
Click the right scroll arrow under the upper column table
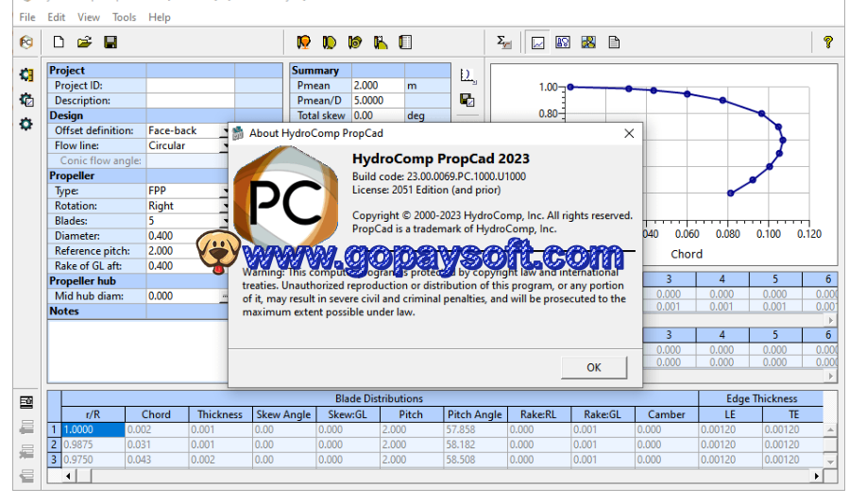(x=830, y=320)
